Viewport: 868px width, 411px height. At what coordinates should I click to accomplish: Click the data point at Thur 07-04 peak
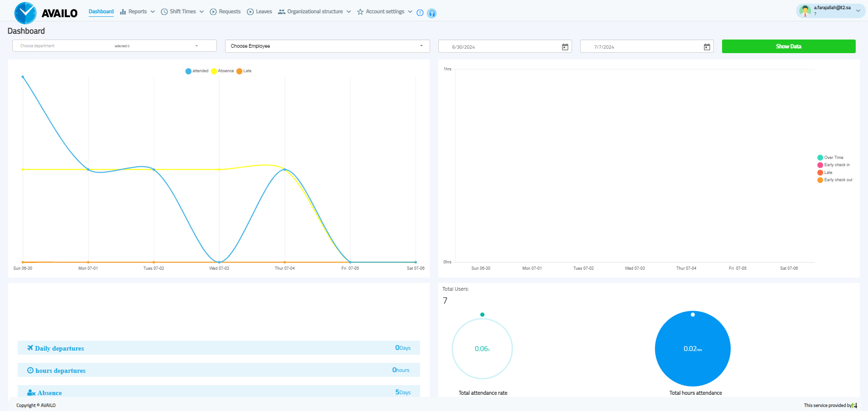click(285, 169)
